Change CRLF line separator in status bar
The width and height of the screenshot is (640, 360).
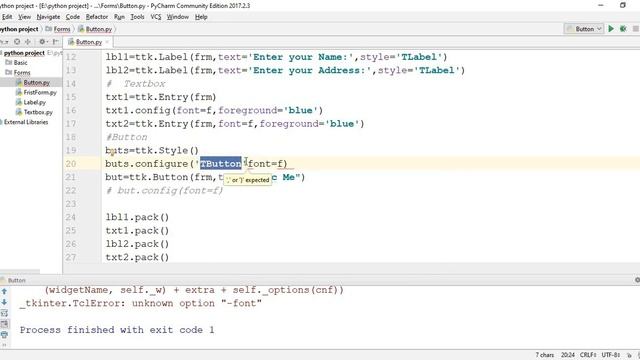point(588,355)
